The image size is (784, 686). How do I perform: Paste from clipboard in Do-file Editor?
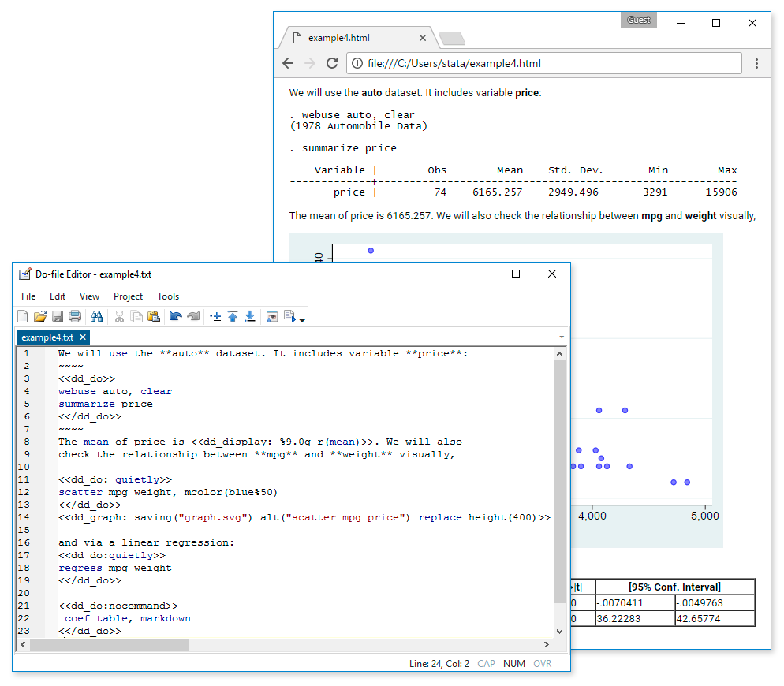coord(154,316)
